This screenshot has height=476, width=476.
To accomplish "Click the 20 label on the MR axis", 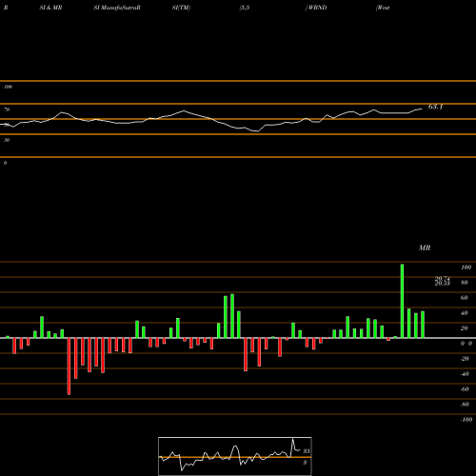I will point(465,328).
